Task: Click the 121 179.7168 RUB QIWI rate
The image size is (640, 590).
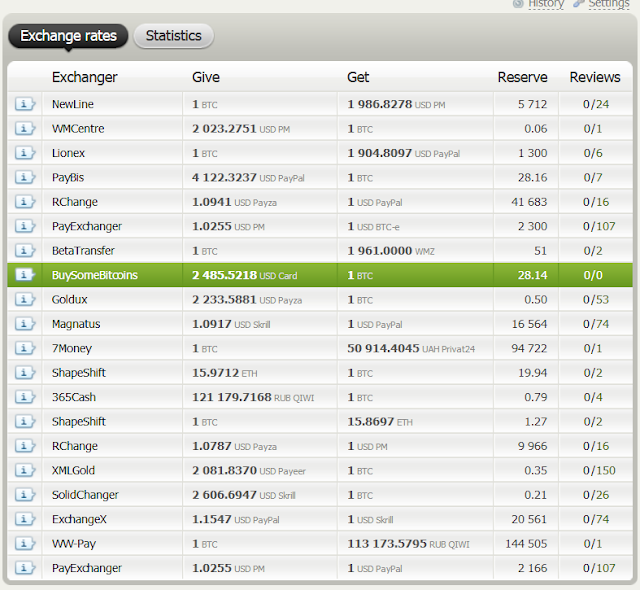Action: click(253, 397)
